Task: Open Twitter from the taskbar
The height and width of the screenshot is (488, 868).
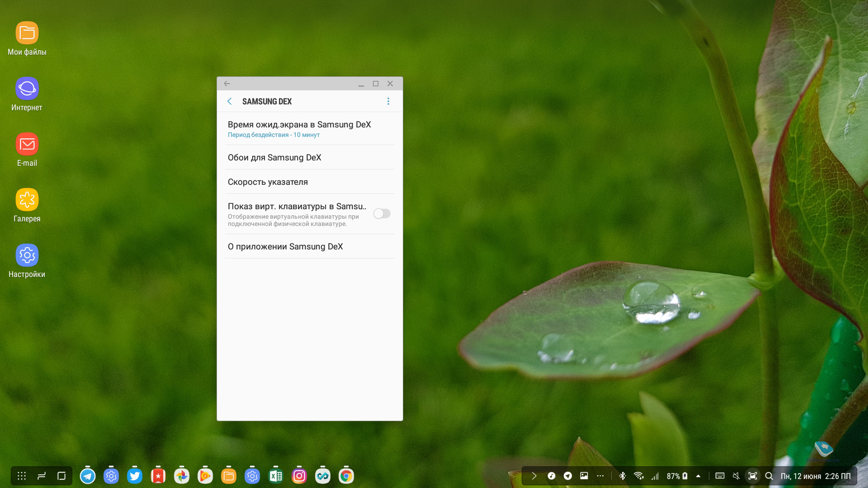Action: 135,476
